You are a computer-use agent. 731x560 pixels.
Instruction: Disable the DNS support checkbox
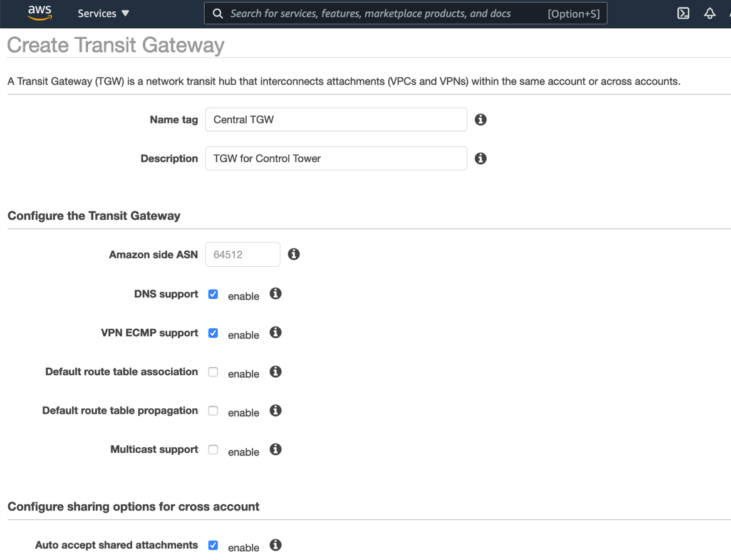pos(213,293)
